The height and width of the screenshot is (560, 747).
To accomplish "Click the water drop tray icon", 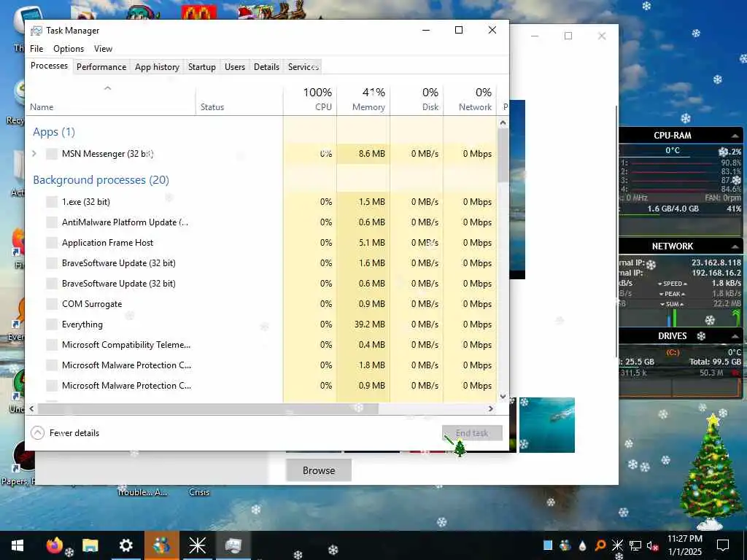I will coord(582,545).
